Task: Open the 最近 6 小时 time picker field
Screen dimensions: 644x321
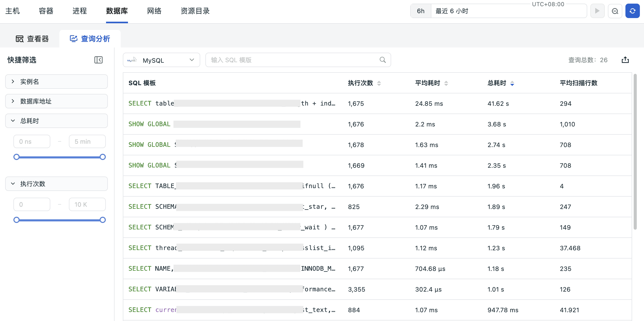Action: pos(509,11)
